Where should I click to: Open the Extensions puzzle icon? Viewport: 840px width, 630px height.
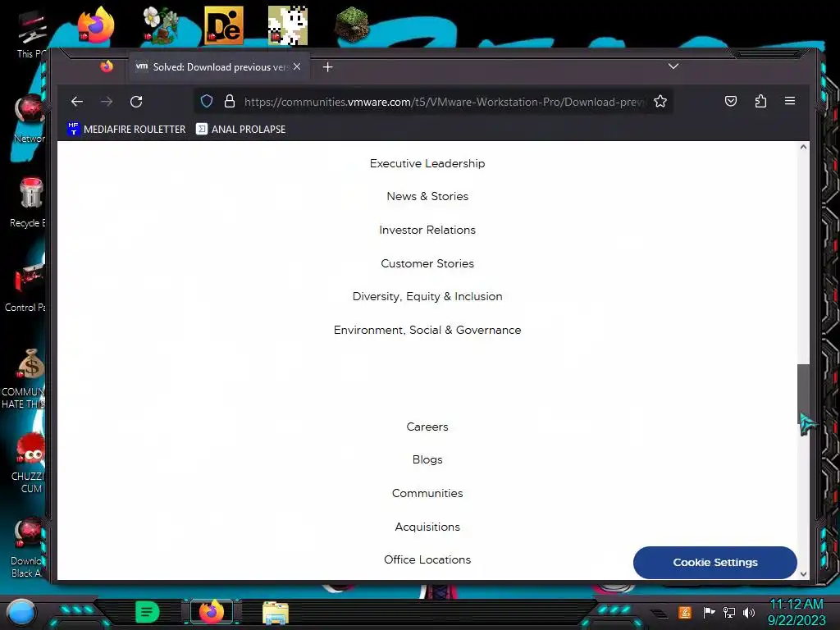click(x=760, y=101)
